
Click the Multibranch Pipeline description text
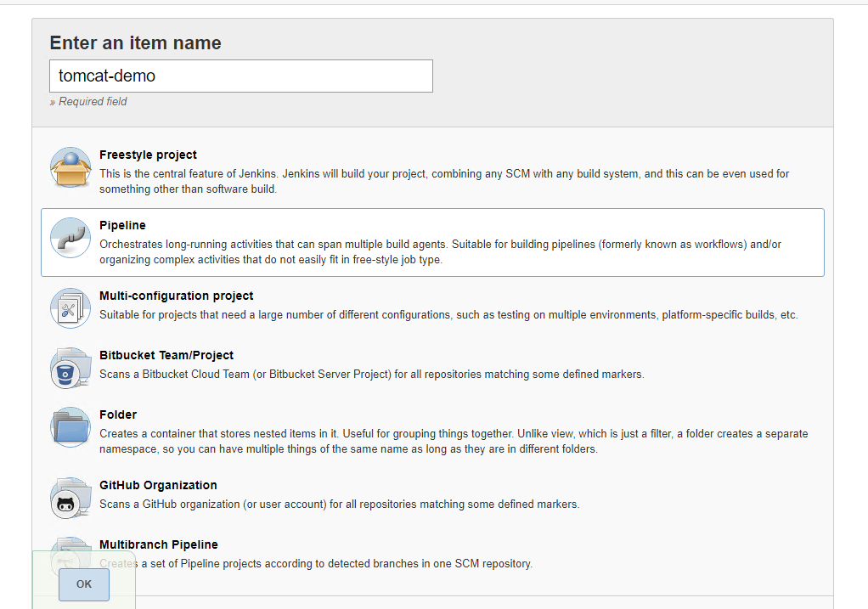tap(316, 564)
